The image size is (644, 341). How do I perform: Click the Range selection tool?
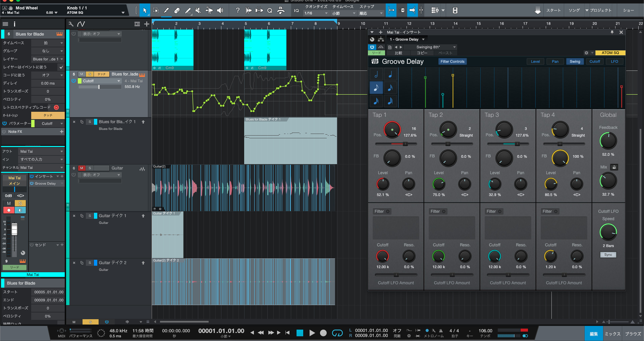(x=156, y=11)
